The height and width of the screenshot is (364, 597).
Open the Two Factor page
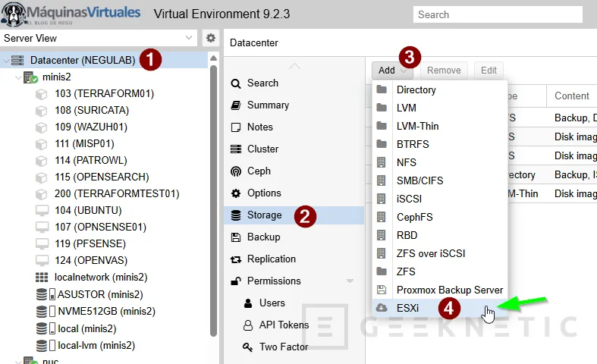coord(284,347)
